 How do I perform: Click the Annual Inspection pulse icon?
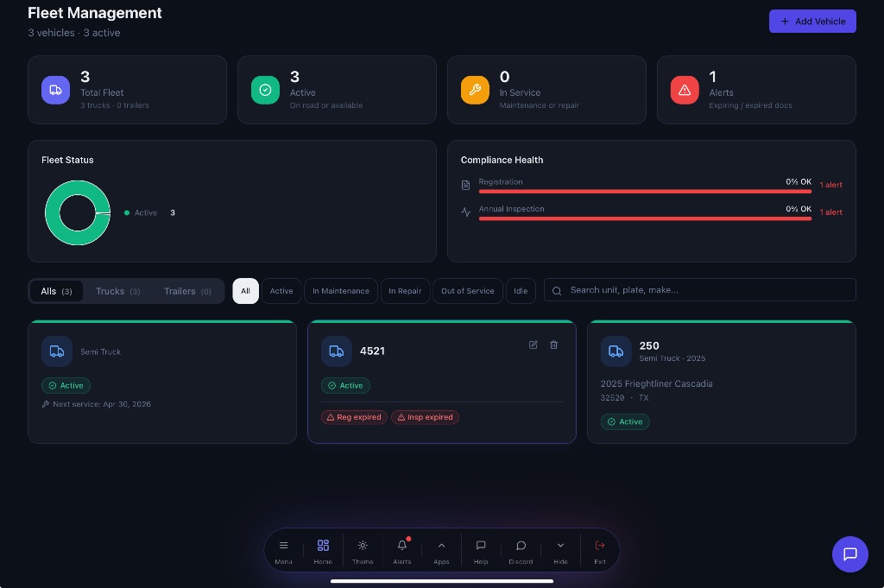465,212
